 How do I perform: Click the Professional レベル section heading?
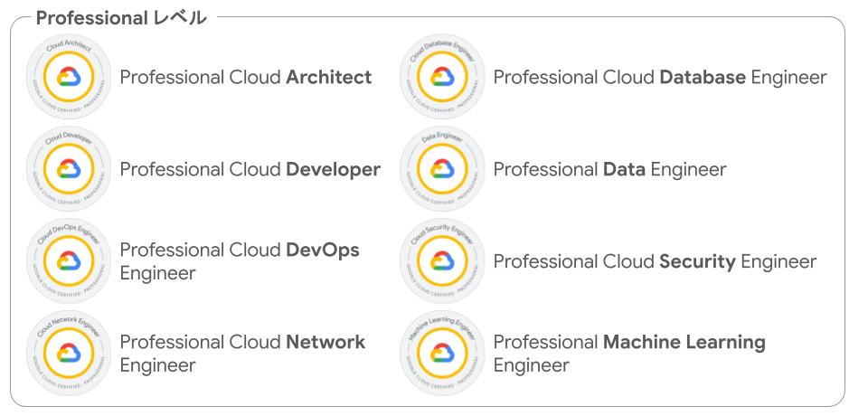[121, 18]
